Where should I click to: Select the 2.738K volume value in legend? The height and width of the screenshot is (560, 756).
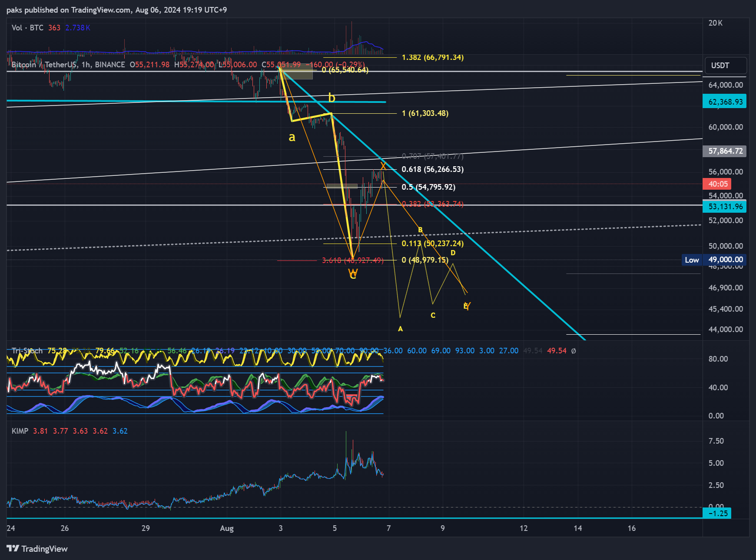pos(78,28)
